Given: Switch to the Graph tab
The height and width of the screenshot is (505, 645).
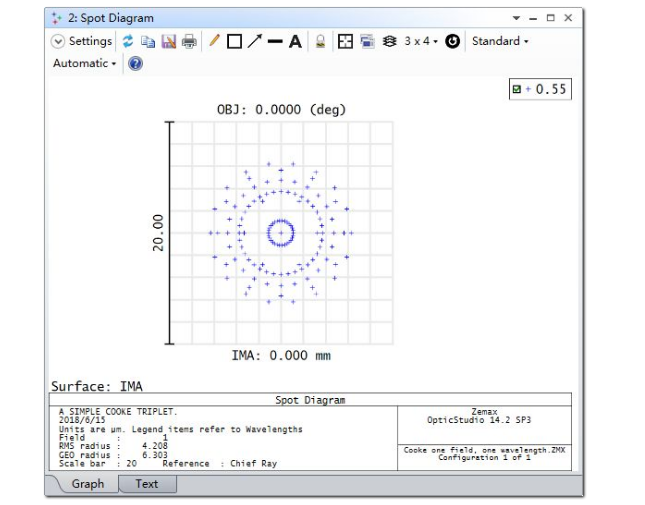Looking at the screenshot, I should click(x=88, y=484).
